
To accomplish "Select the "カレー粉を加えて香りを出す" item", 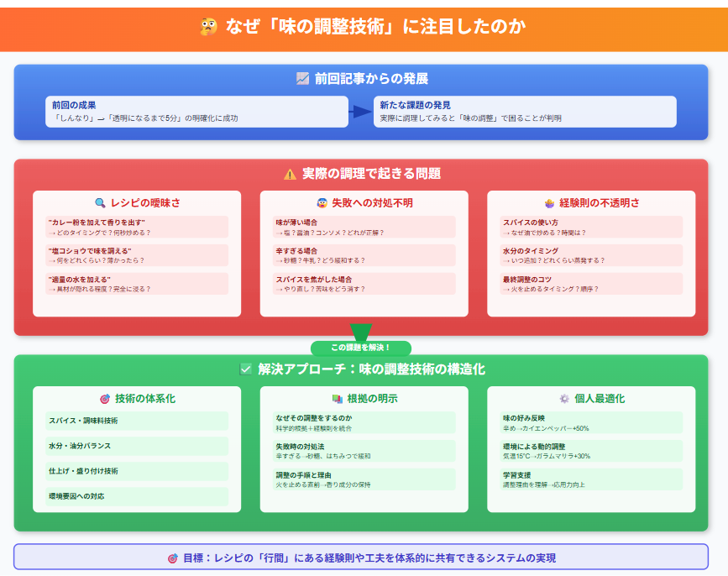I will tap(137, 227).
